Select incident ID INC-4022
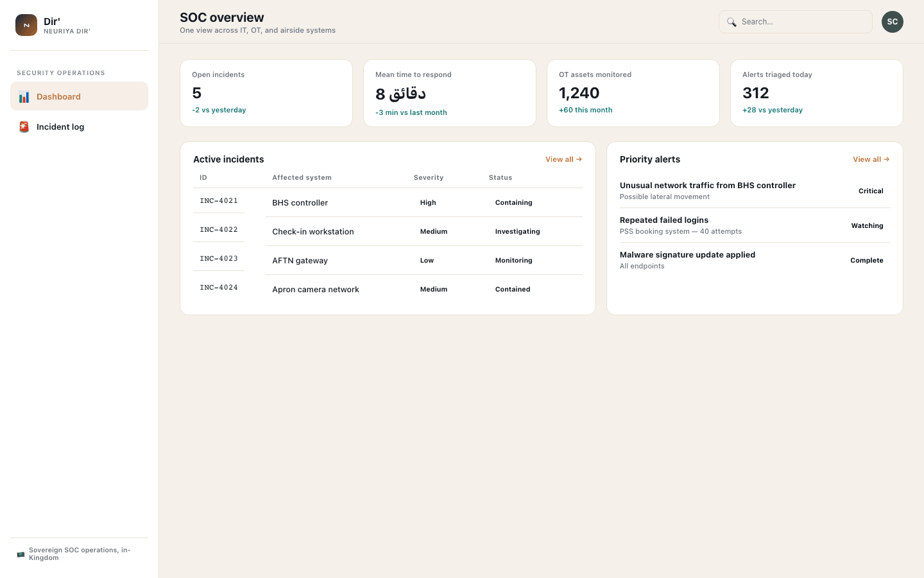Image resolution: width=924 pixels, height=578 pixels. point(219,230)
